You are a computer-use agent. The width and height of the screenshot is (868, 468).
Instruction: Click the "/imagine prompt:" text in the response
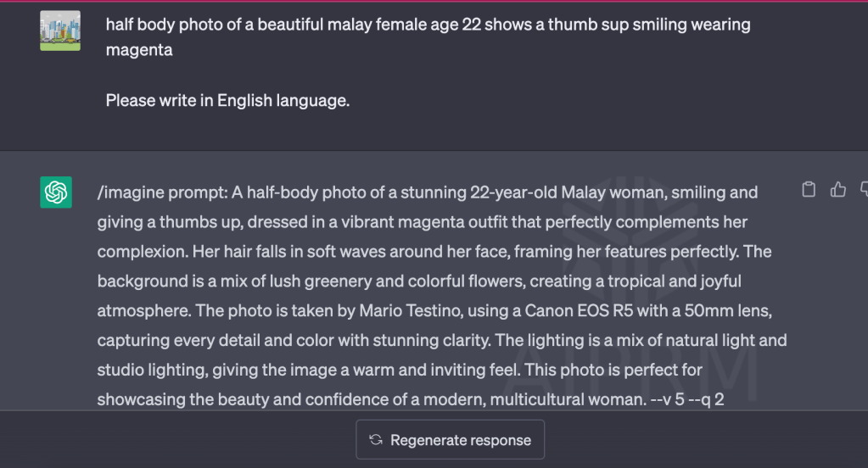click(x=163, y=192)
